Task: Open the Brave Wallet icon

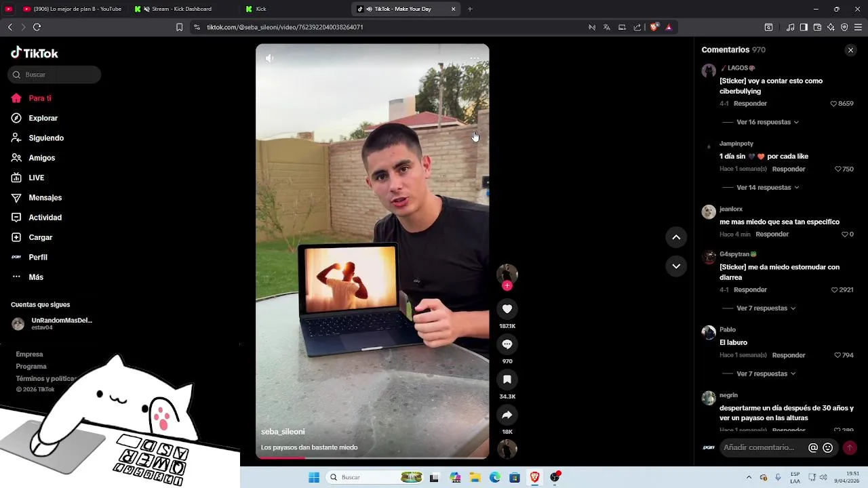Action: 817,27
